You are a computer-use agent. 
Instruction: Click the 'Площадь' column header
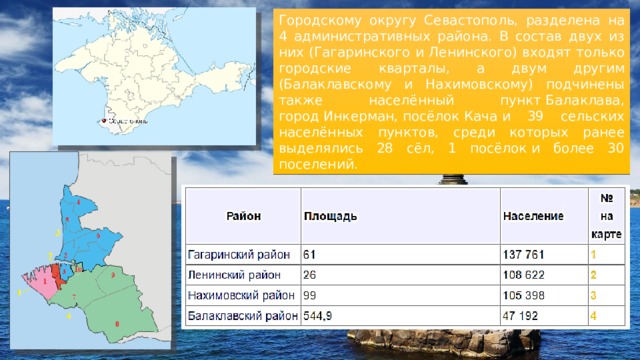(x=400, y=216)
